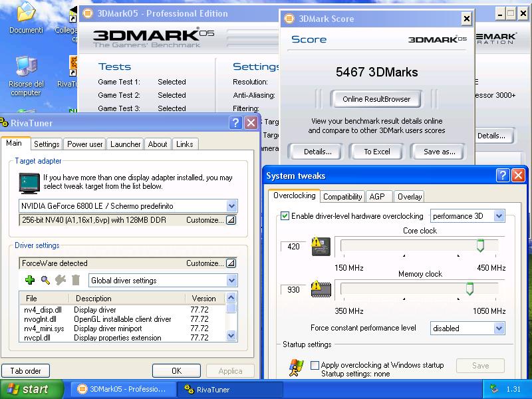Image resolution: width=532 pixels, height=399 pixels.
Task: Open Customize arrow beside adapter info
Action: pyautogui.click(x=231, y=220)
